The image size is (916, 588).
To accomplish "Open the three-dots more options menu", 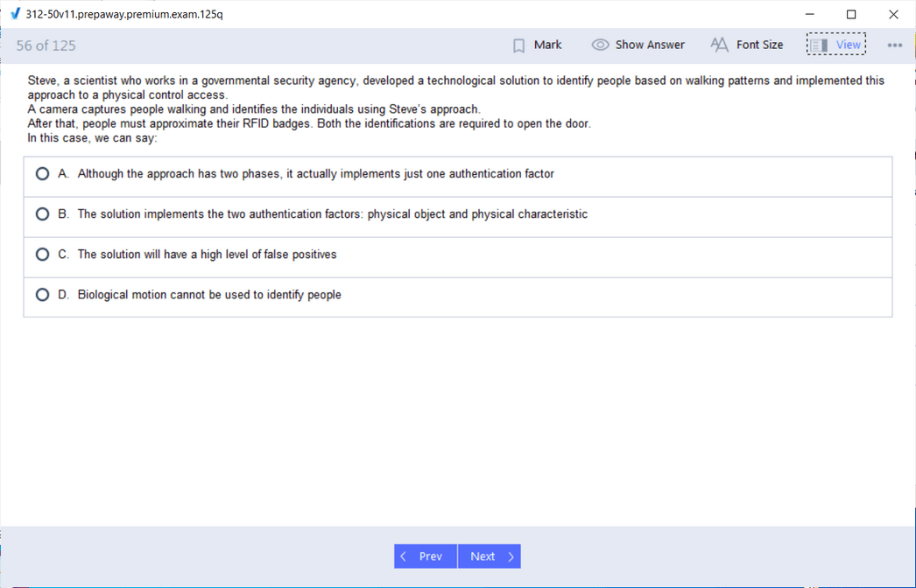I will tap(894, 45).
